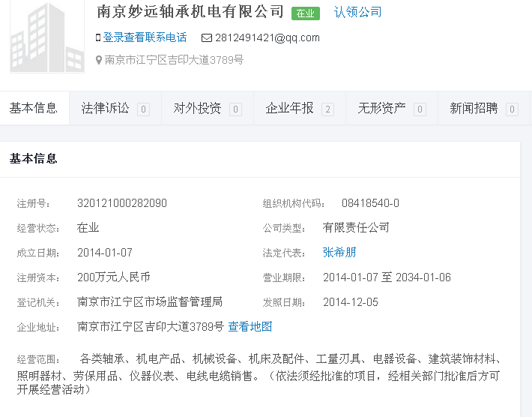Click the green 在业 status badge
The image size is (532, 417).
click(305, 13)
